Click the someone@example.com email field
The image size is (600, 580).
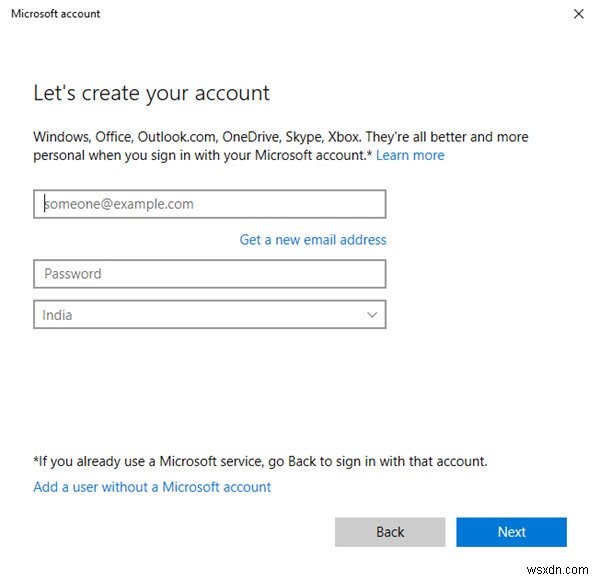coord(209,204)
